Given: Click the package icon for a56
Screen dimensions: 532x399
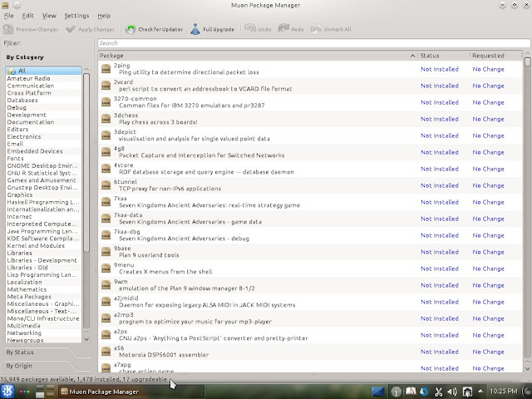Looking at the screenshot, I should click(106, 352).
